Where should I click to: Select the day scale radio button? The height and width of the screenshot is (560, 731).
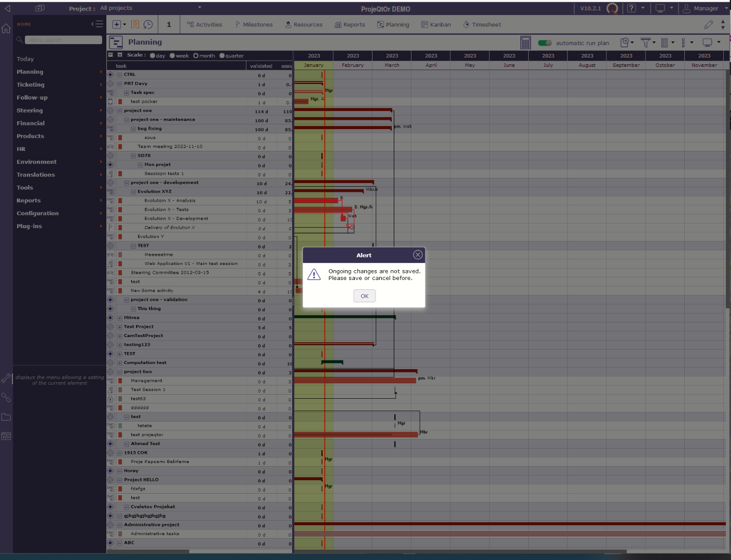point(153,56)
